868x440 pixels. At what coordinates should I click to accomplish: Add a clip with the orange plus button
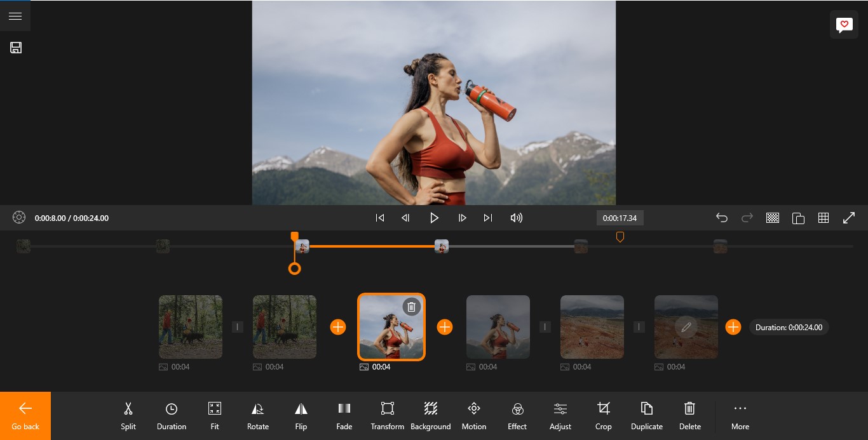click(x=444, y=327)
